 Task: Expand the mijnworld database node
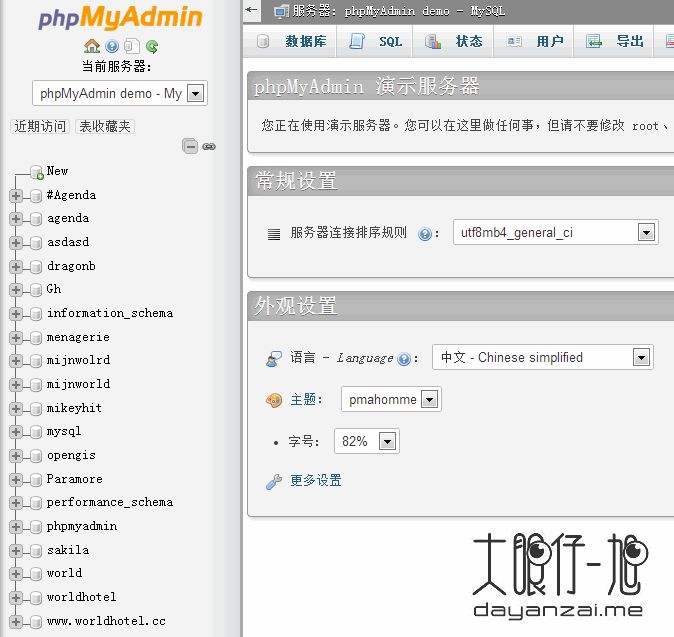pyautogui.click(x=15, y=385)
